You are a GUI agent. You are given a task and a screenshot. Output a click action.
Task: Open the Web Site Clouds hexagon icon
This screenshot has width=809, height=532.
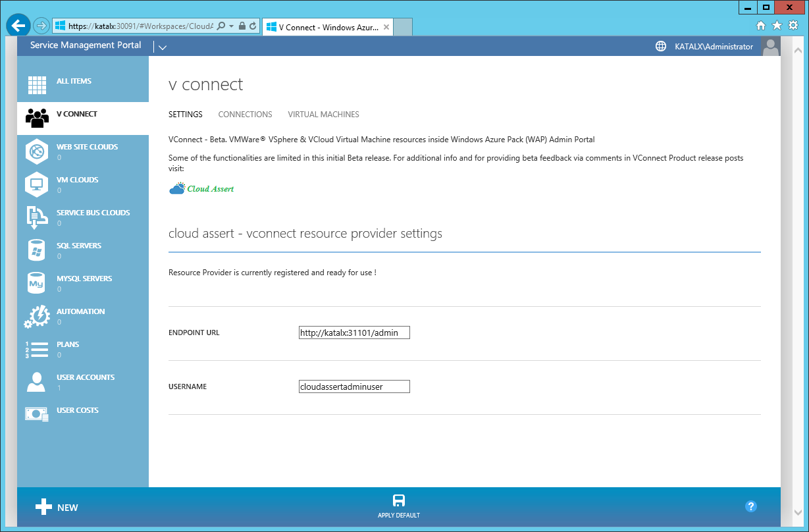click(37, 151)
